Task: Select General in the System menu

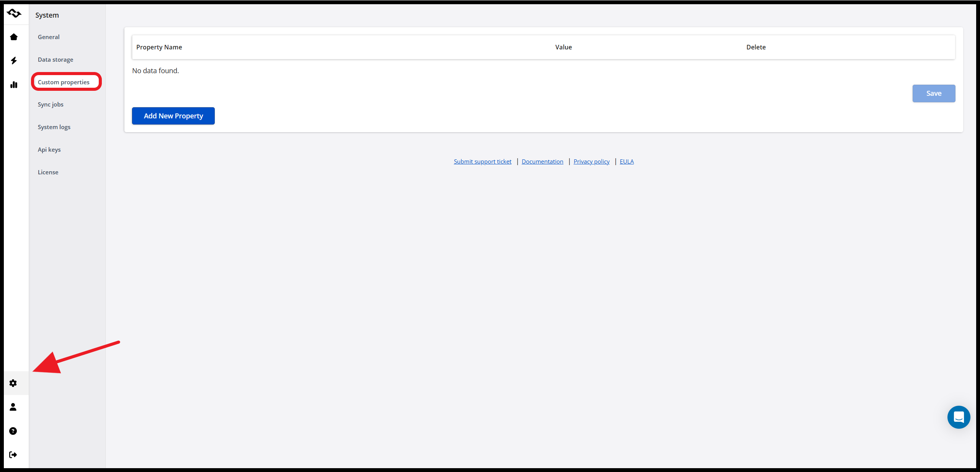Action: coord(49,37)
